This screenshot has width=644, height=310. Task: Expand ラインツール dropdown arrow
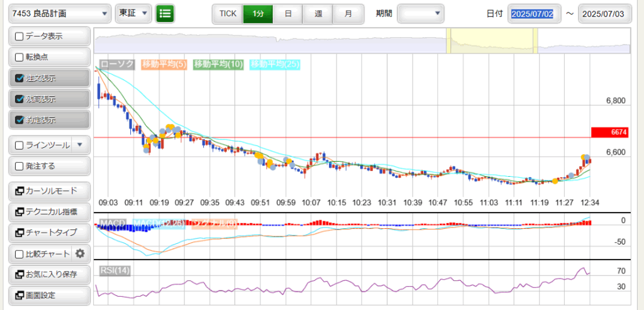pyautogui.click(x=80, y=145)
